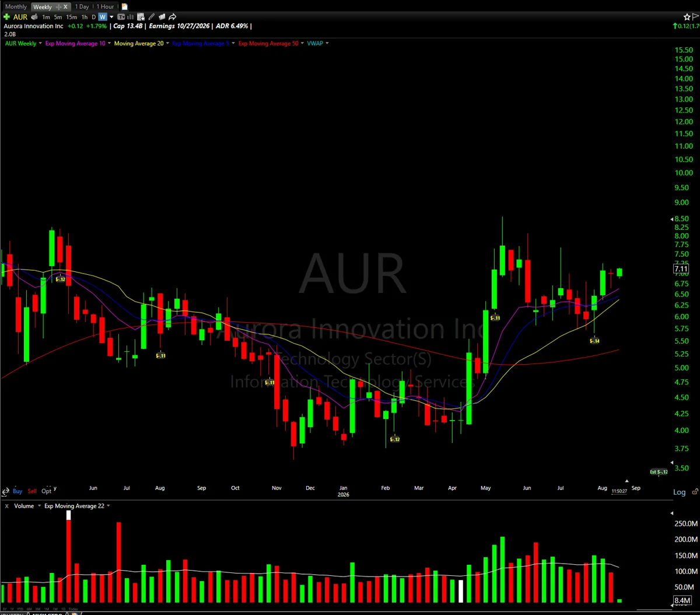Click the Sell button

(32, 491)
